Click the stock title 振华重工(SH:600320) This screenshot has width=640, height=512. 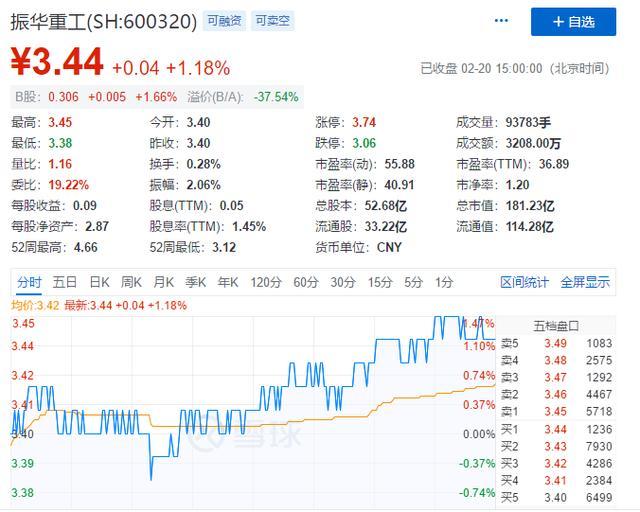tap(104, 21)
